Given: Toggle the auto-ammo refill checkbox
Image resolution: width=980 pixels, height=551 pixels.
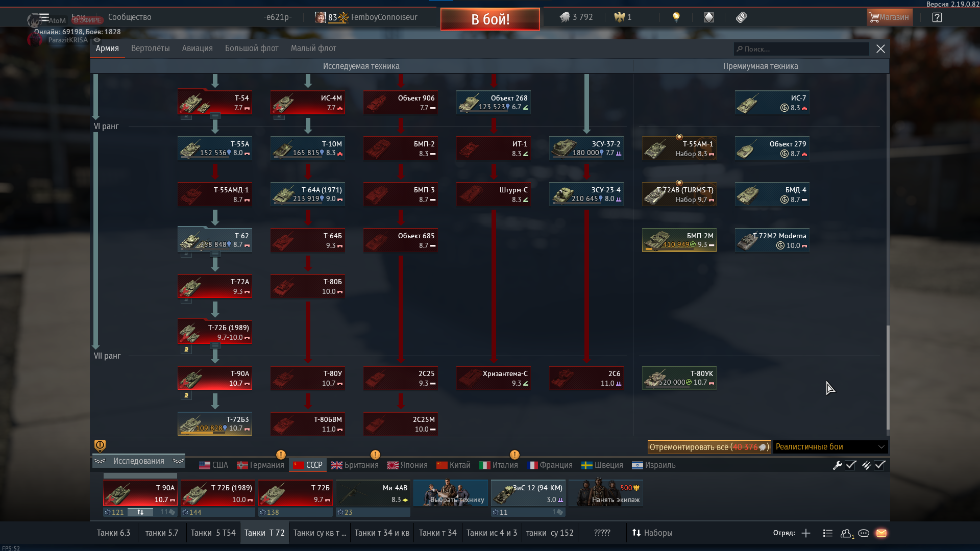Looking at the screenshot, I should pyautogui.click(x=879, y=465).
